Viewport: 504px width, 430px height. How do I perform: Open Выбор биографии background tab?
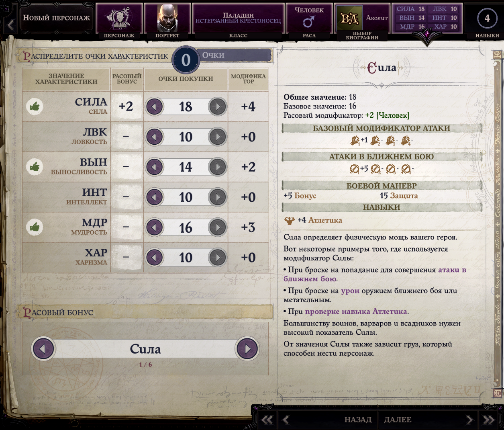tap(362, 22)
